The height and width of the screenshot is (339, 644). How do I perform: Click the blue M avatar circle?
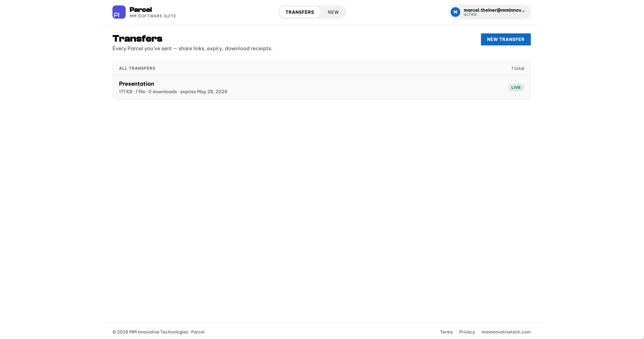(x=455, y=12)
